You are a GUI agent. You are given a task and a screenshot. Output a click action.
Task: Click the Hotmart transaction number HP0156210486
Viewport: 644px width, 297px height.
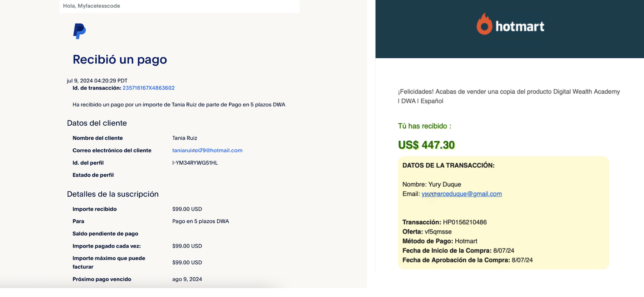tap(465, 222)
